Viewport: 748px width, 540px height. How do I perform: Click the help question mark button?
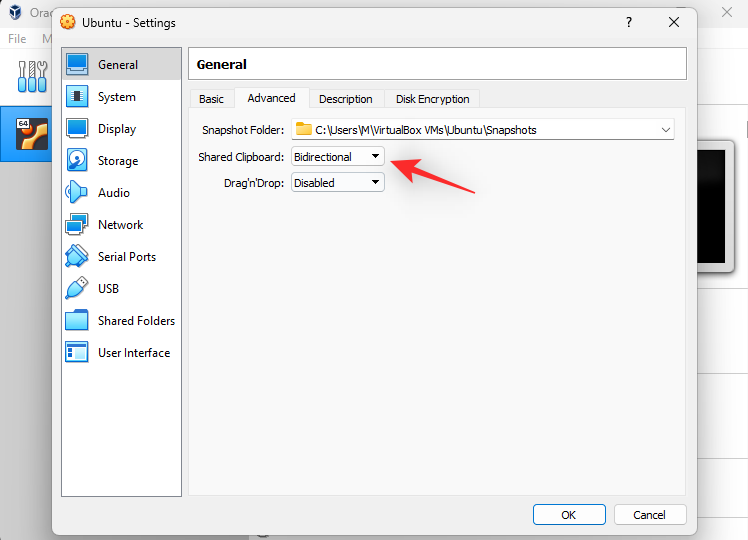(x=629, y=22)
